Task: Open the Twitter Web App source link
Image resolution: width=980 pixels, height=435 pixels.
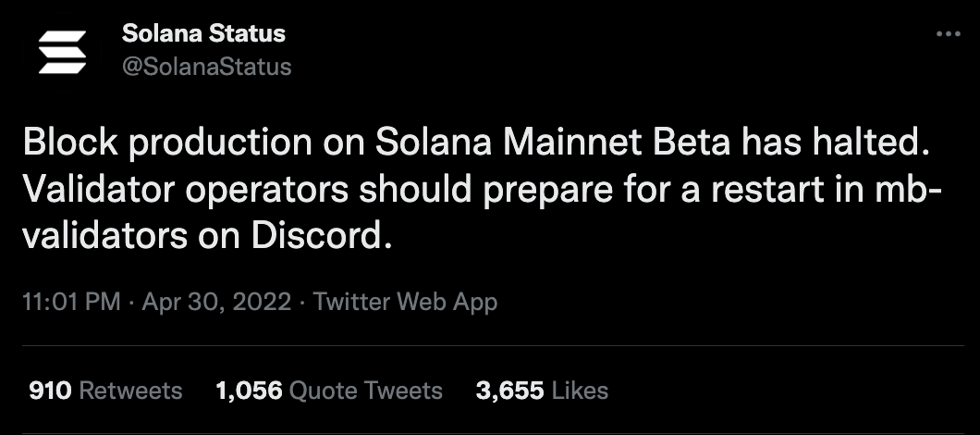Action: [406, 303]
